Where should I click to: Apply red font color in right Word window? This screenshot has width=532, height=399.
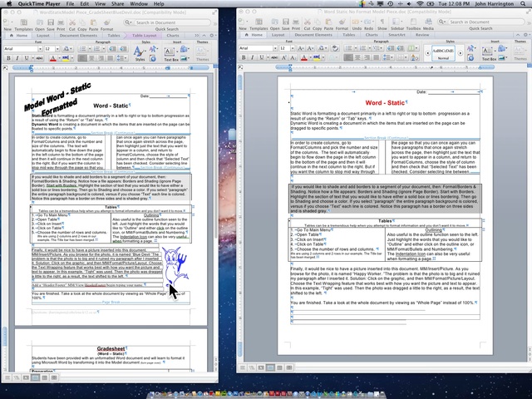(304, 57)
